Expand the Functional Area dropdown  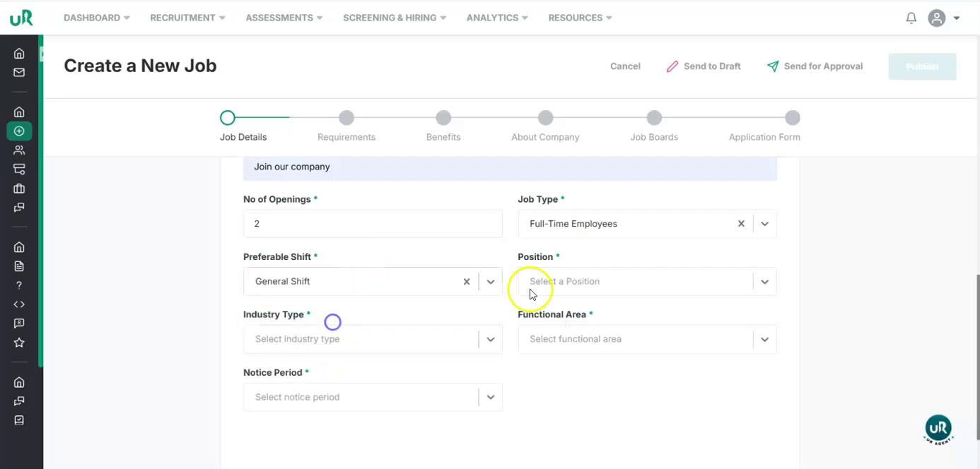pyautogui.click(x=764, y=340)
